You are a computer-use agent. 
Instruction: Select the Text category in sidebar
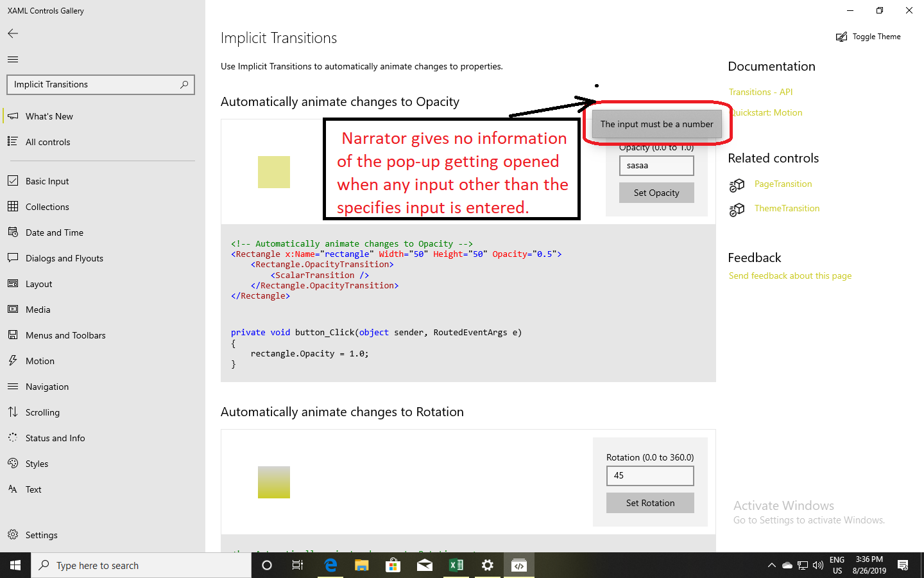click(x=32, y=489)
